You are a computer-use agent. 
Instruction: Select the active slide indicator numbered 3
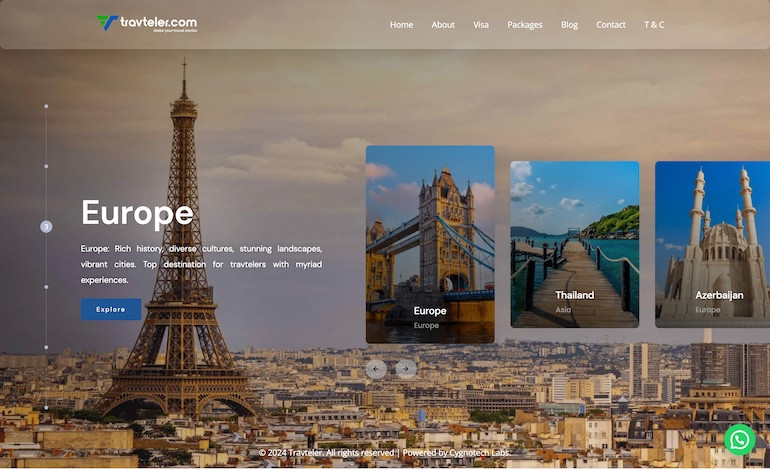coord(46,226)
